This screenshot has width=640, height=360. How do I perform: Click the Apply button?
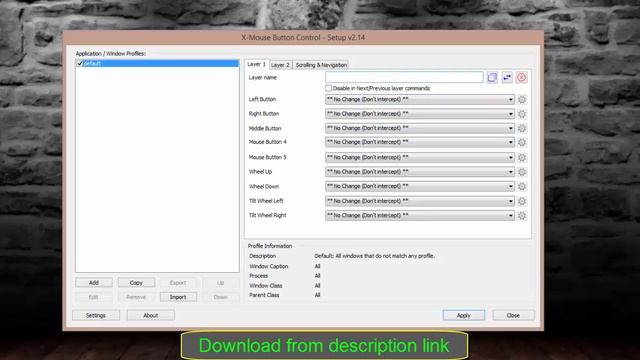click(x=464, y=316)
